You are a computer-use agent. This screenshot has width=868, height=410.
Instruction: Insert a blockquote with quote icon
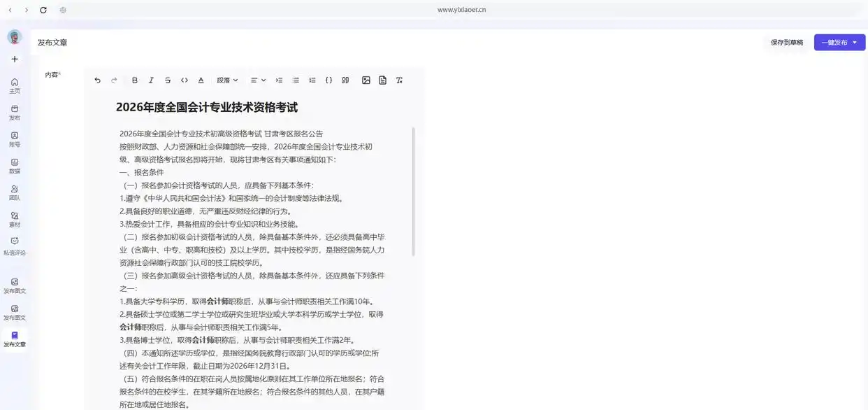coord(345,80)
